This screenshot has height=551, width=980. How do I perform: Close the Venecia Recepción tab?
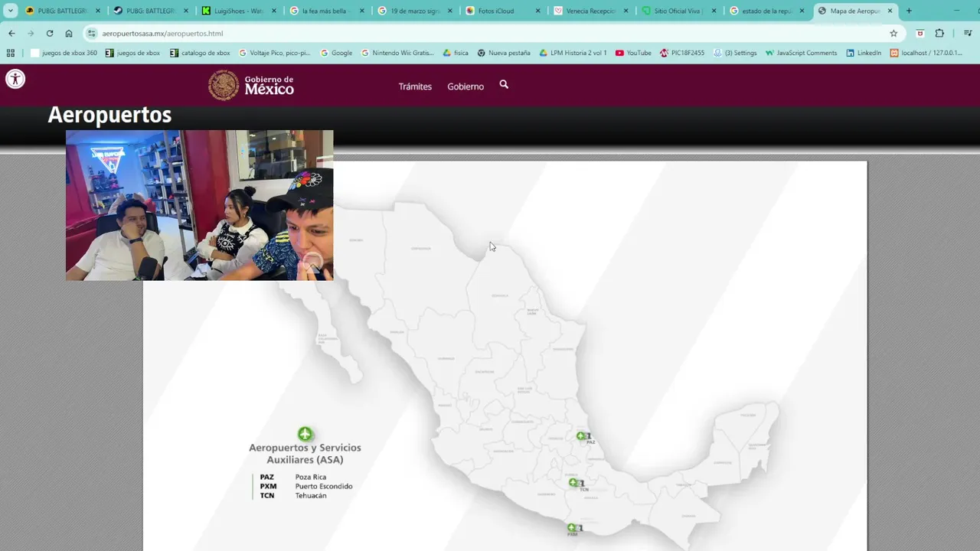coord(626,11)
